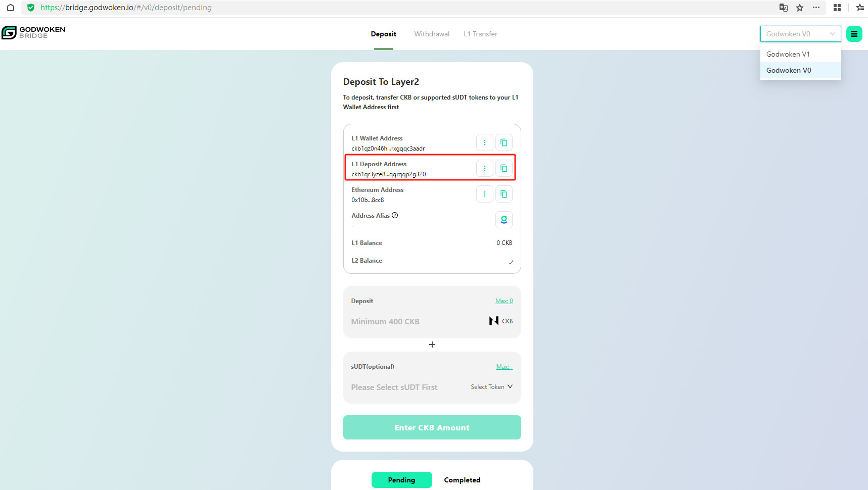Click the Address Alias search icon
868x490 pixels.
click(504, 220)
